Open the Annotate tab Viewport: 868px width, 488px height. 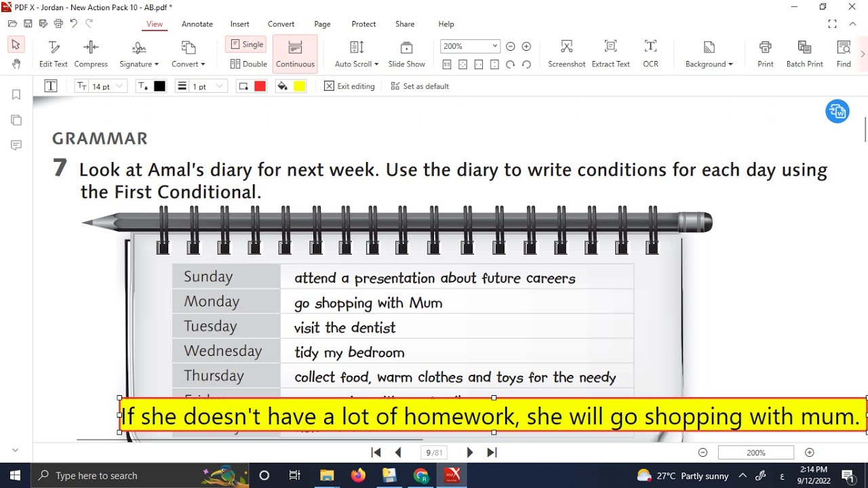coord(197,24)
